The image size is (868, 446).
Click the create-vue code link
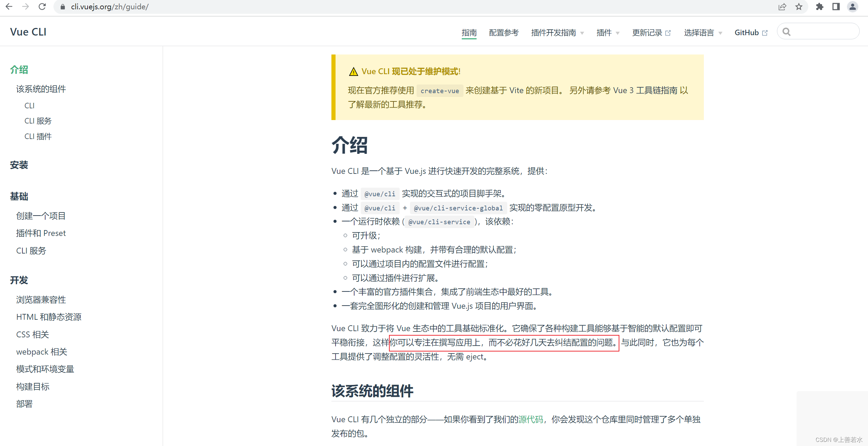(440, 91)
